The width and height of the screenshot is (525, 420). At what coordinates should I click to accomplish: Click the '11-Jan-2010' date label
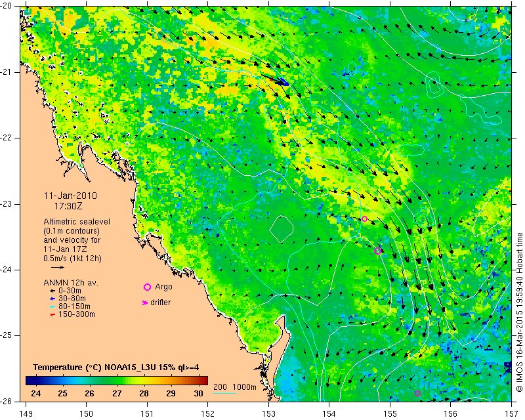70,196
